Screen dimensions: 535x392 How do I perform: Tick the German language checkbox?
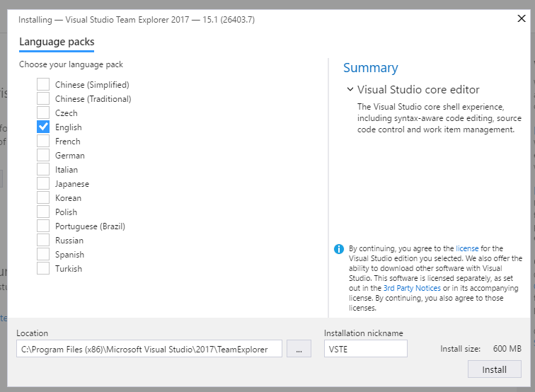coord(43,155)
